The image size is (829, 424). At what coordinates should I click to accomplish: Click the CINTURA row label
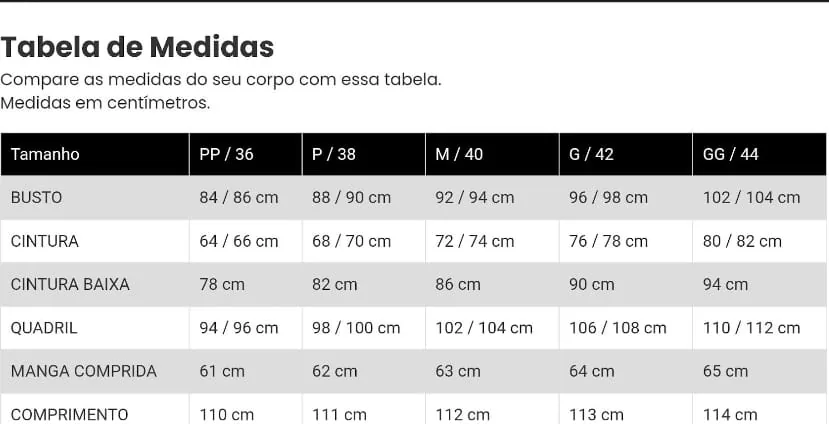45,241
